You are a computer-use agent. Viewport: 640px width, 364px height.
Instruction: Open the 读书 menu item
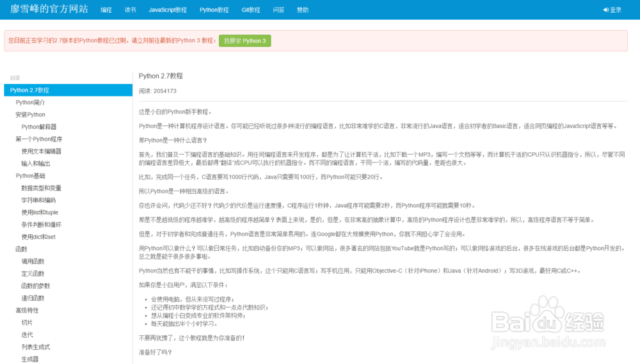click(x=130, y=10)
